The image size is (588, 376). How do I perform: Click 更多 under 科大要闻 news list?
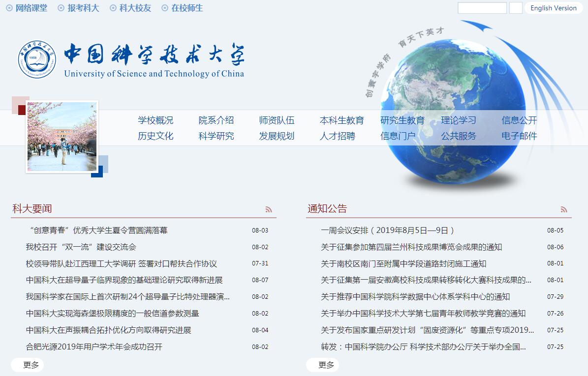click(31, 365)
